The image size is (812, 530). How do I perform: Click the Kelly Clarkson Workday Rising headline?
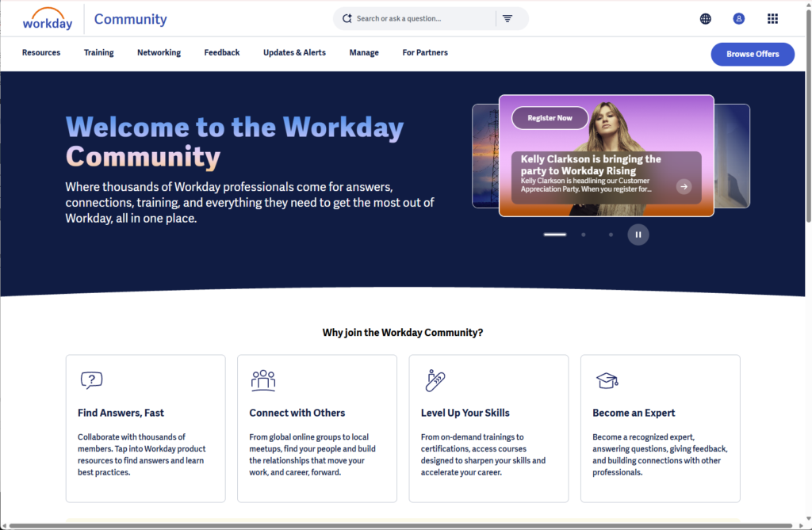pos(590,165)
